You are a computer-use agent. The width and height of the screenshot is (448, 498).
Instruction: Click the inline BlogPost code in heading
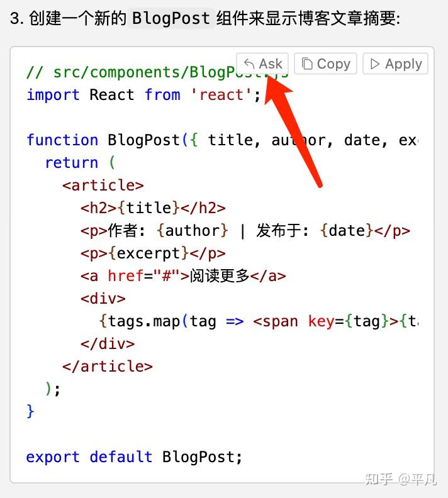coord(170,18)
